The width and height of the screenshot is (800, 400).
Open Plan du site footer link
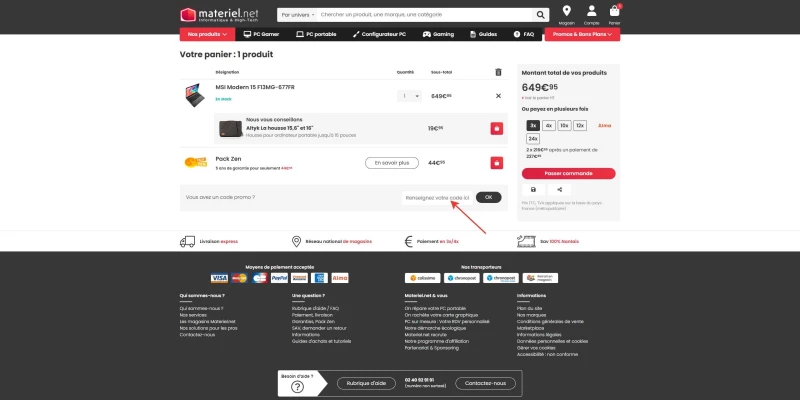[530, 309]
